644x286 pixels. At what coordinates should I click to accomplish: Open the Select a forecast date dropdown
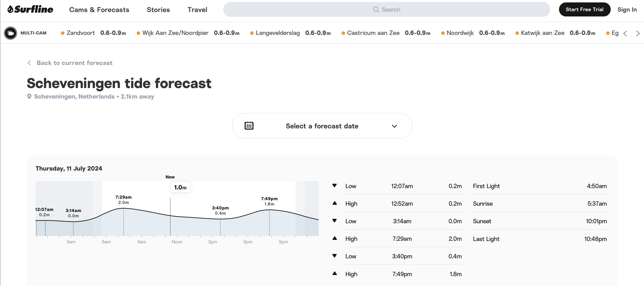point(322,126)
